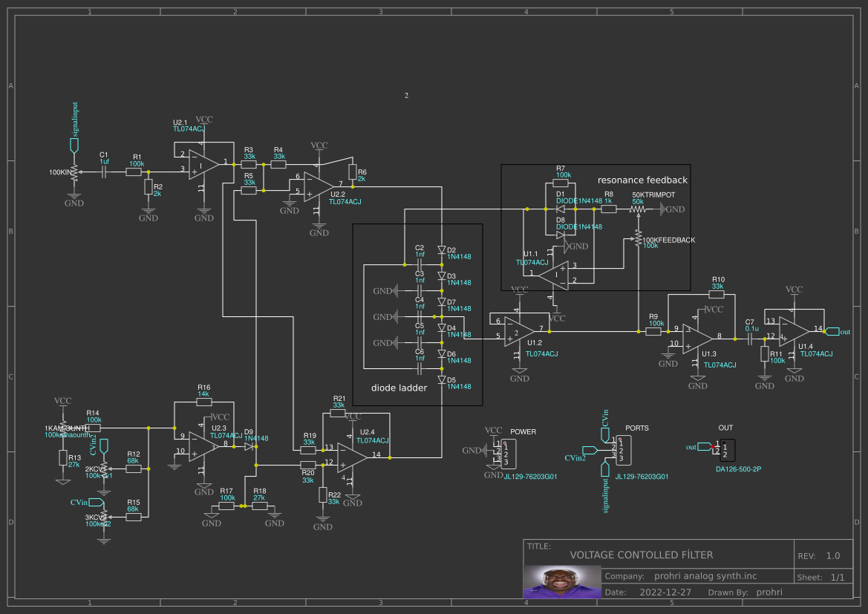Click the company logo in the title block
The image size is (868, 614).
point(562,583)
